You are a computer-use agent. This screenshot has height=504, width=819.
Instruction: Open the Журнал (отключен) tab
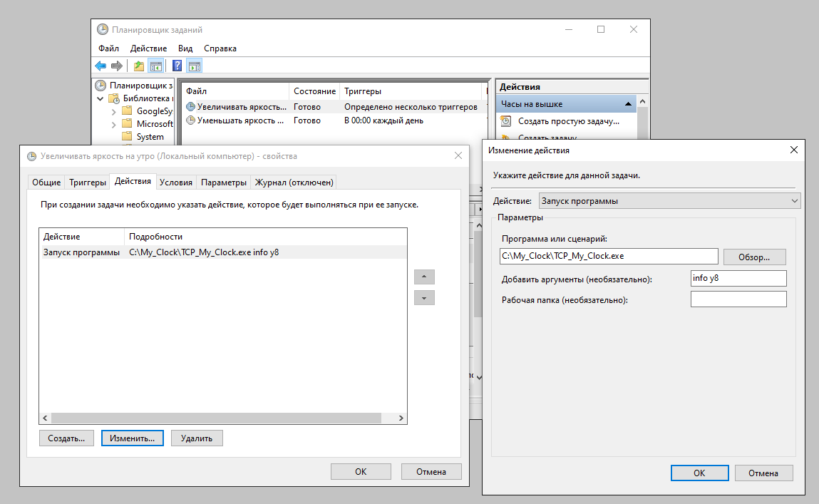(x=294, y=182)
